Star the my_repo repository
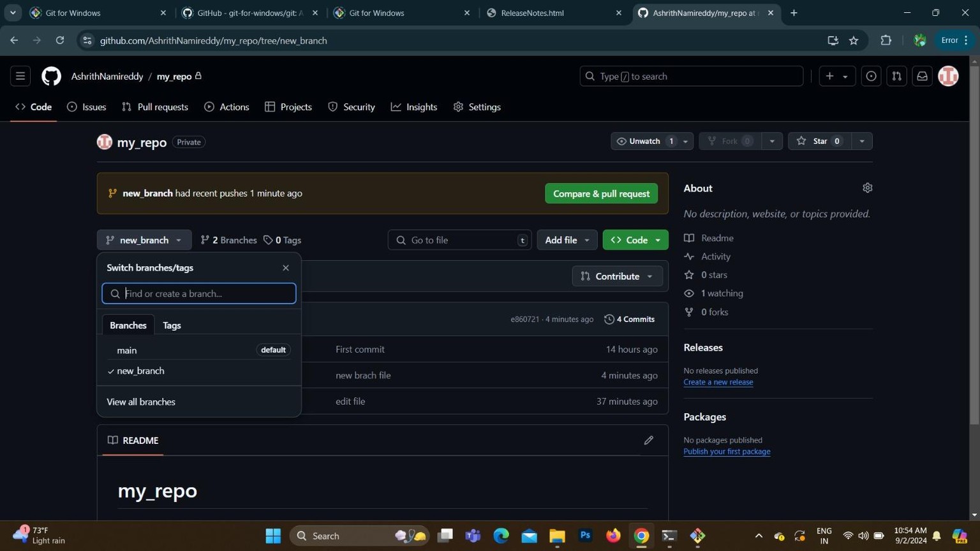The height and width of the screenshot is (551, 980). (x=820, y=141)
